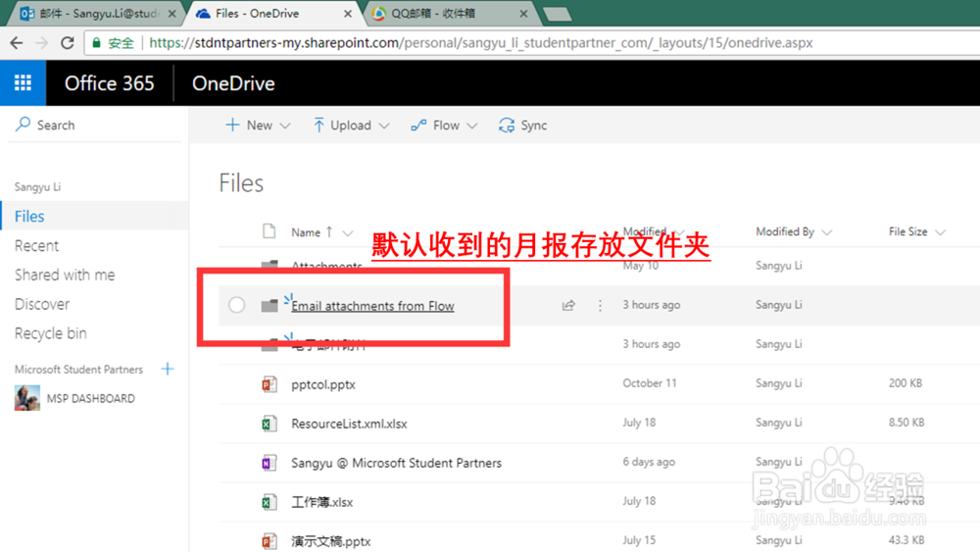Click the 8.50 KB file size value
Image resolution: width=980 pixels, height=552 pixels.
[x=906, y=423]
